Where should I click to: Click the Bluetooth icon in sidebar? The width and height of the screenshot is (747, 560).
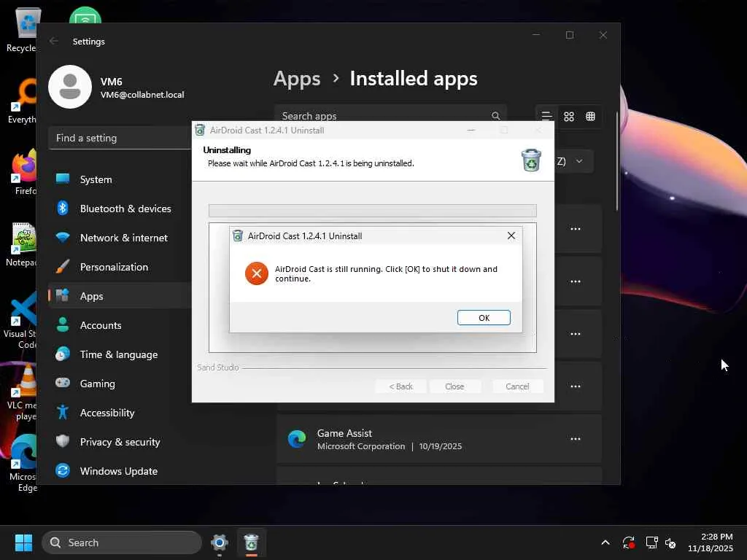coord(63,208)
